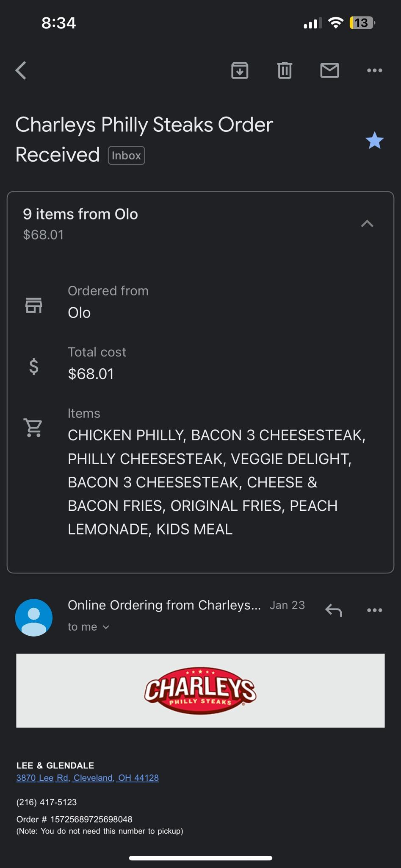
Task: Tap the Charleys Philly Steaks logo banner
Action: [x=200, y=691]
